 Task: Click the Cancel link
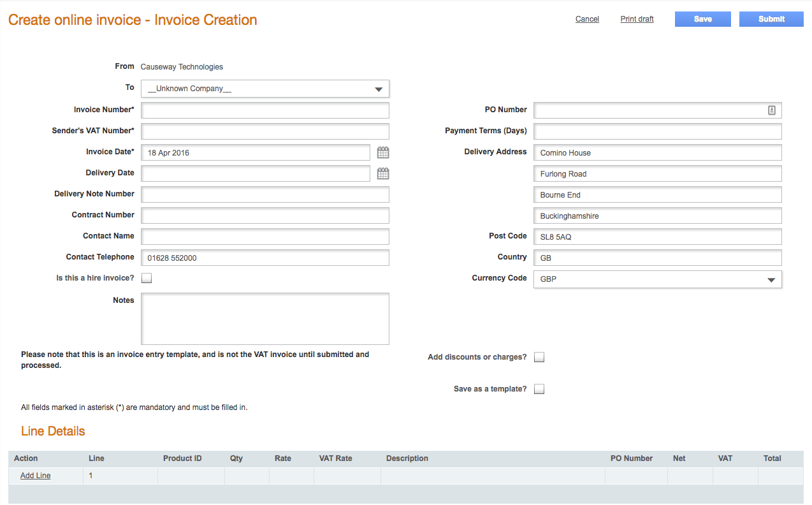click(x=587, y=19)
